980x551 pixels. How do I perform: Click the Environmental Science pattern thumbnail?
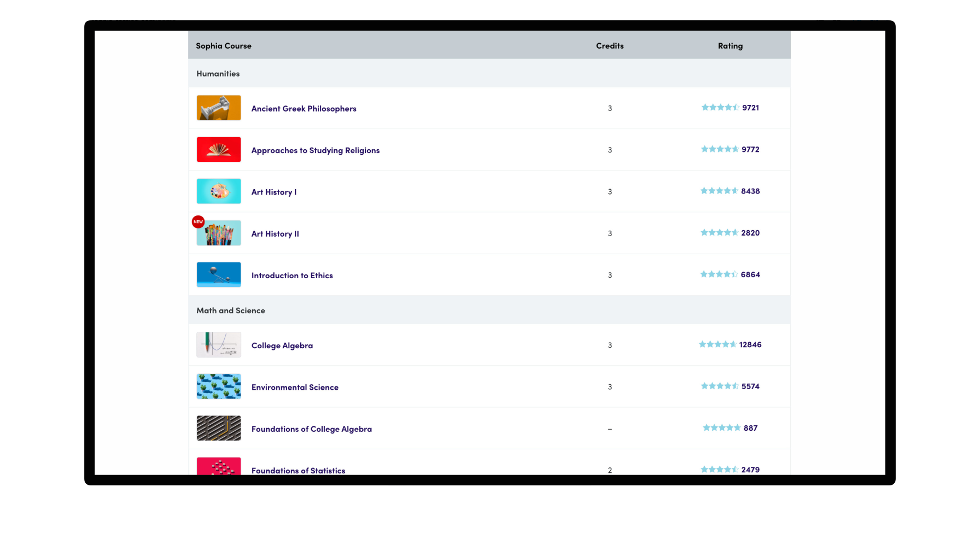point(219,386)
